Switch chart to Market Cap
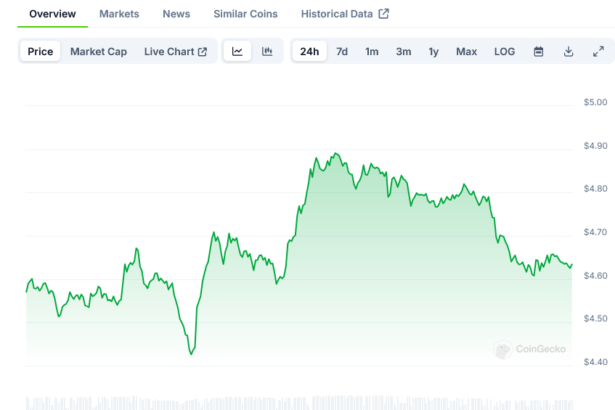 (98, 51)
